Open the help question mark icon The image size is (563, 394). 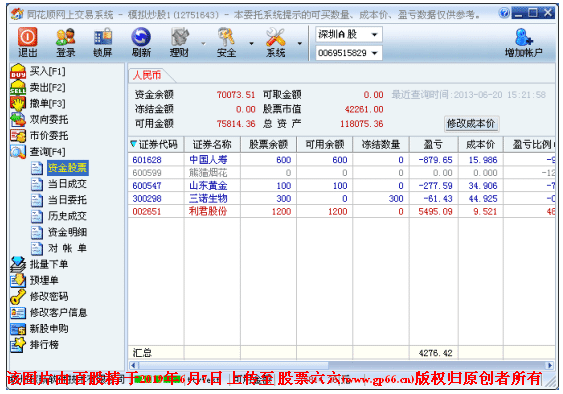click(504, 13)
